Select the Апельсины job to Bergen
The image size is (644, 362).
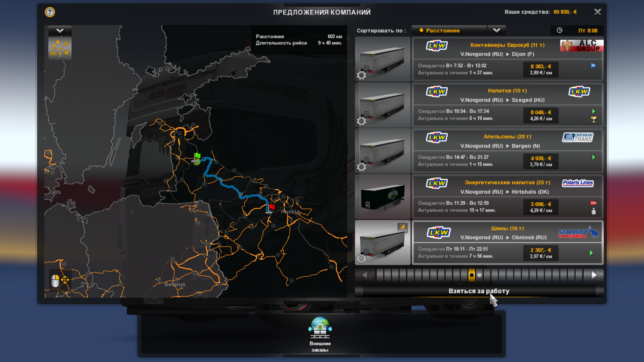tap(507, 151)
